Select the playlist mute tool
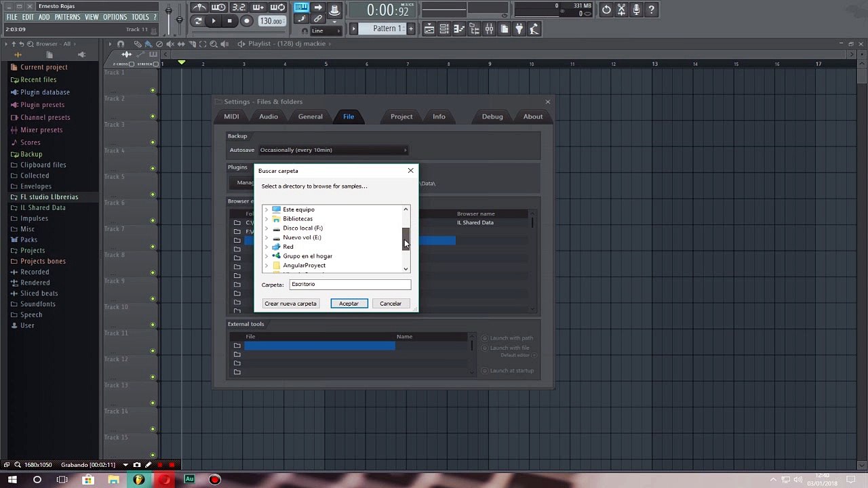868x488 pixels. (170, 44)
